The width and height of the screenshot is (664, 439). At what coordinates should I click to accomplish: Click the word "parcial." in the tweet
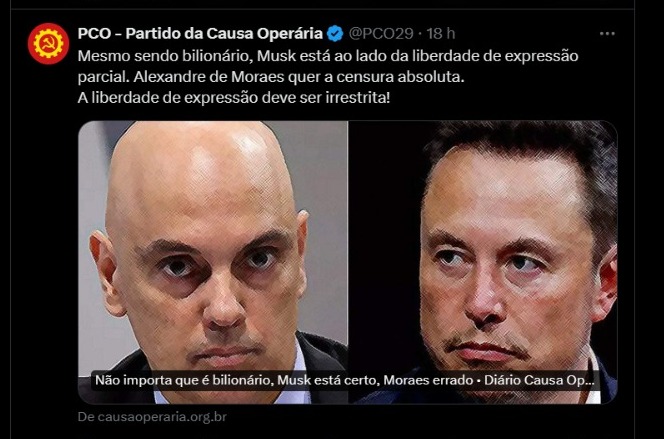coord(103,77)
